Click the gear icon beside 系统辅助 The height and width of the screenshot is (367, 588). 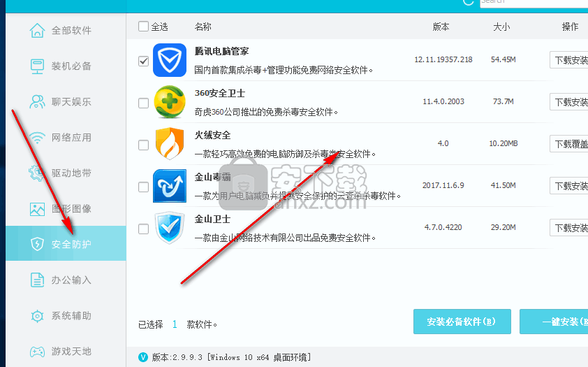point(37,316)
